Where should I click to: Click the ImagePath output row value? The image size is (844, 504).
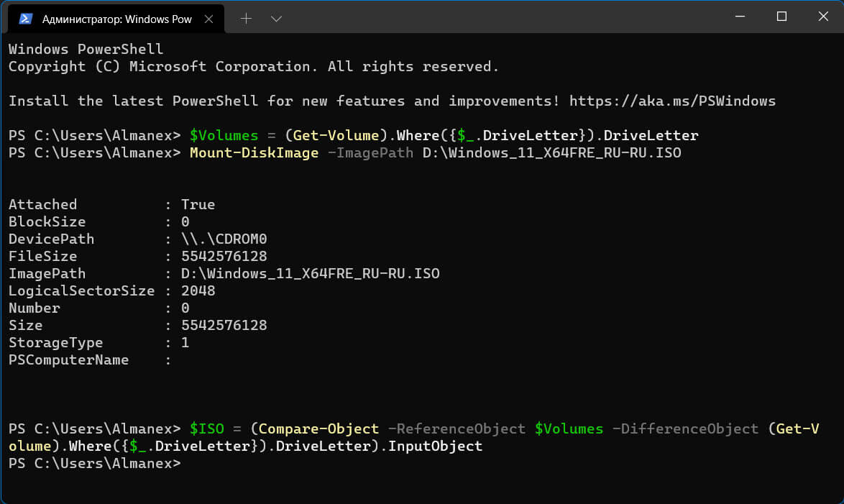(310, 273)
